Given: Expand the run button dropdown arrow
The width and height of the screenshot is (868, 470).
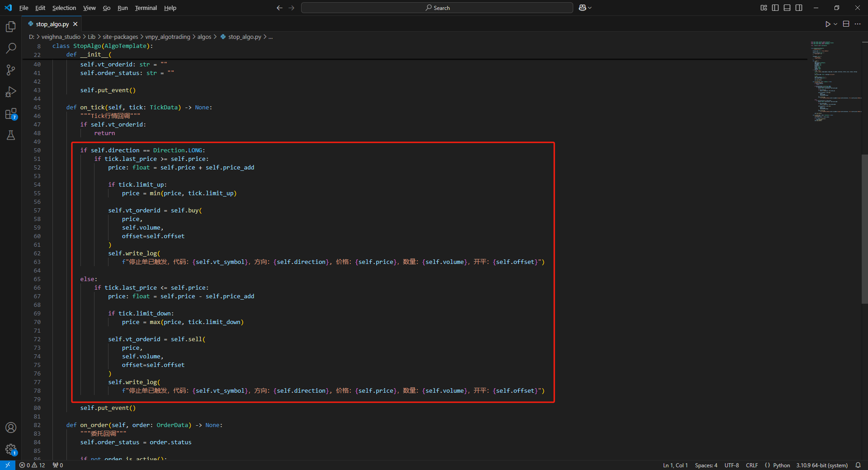Looking at the screenshot, I should pos(835,24).
